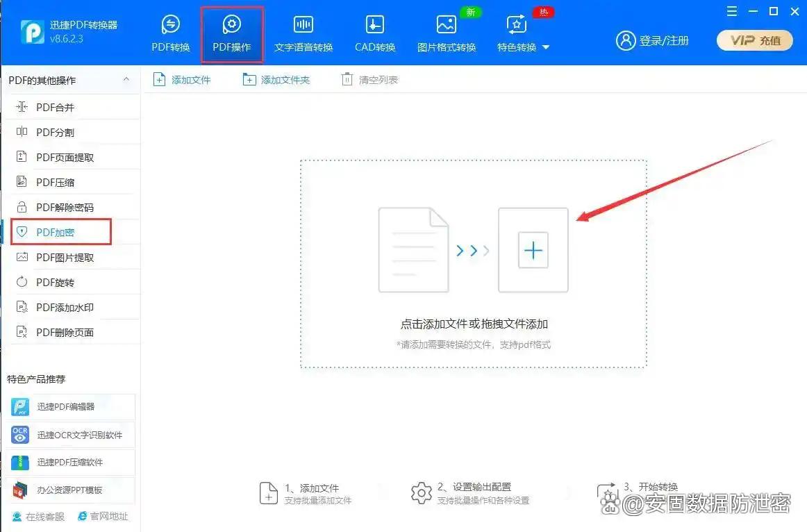This screenshot has width=807, height=532.
Task: Open the PDF转换 tab
Action: pos(170,33)
